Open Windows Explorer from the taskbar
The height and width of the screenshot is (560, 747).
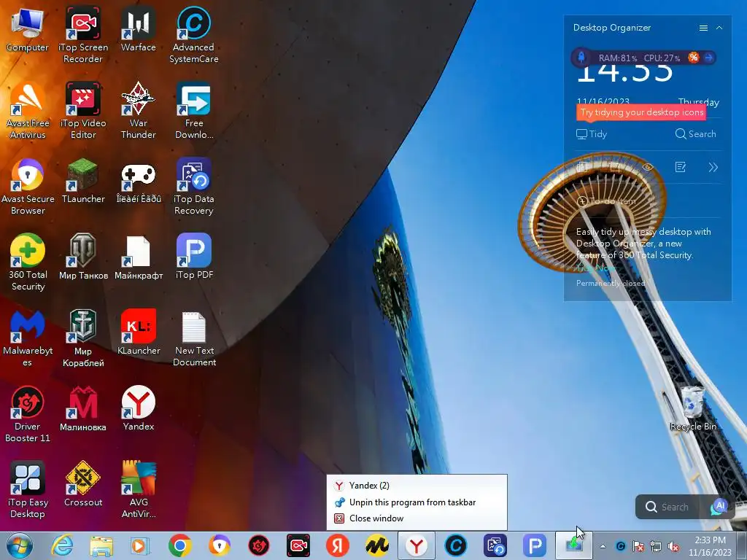[x=101, y=545]
